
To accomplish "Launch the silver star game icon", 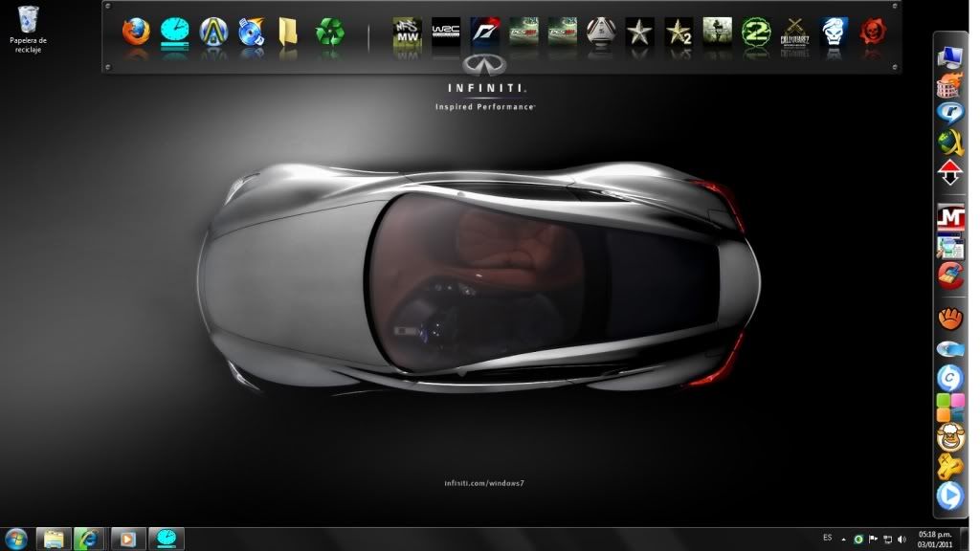I will tap(639, 32).
